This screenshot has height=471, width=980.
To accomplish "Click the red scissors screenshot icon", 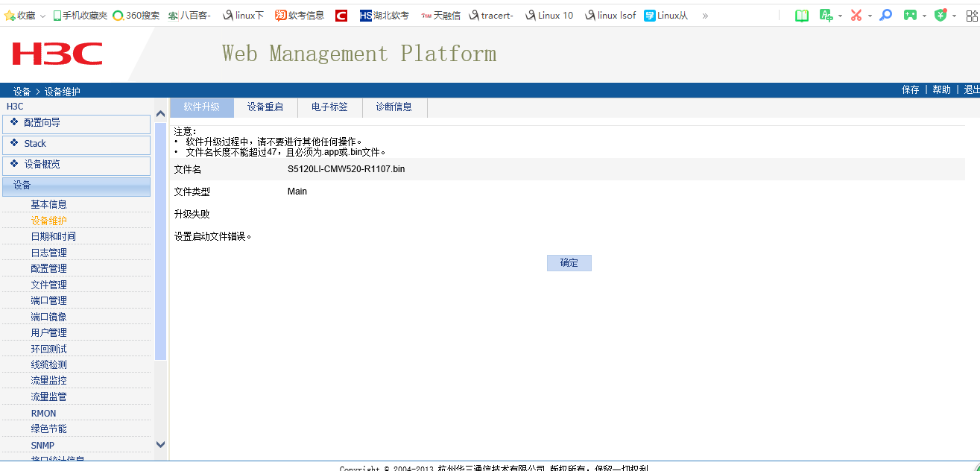I will [x=856, y=16].
